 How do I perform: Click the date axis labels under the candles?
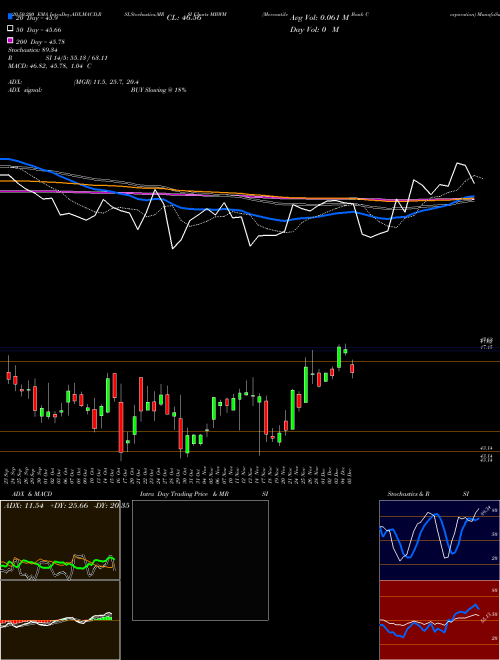tap(178, 475)
